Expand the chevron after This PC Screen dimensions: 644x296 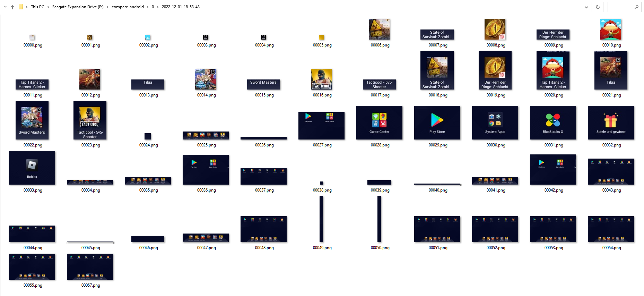(x=48, y=7)
